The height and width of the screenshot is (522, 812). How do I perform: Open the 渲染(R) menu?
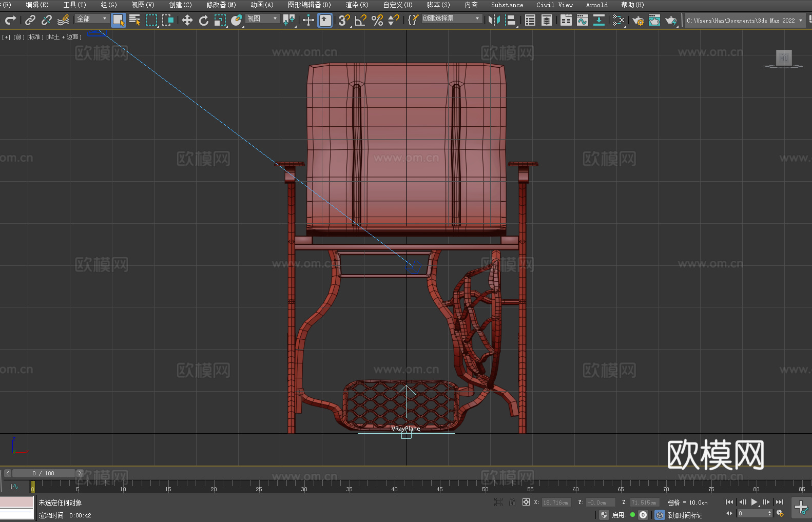point(357,5)
